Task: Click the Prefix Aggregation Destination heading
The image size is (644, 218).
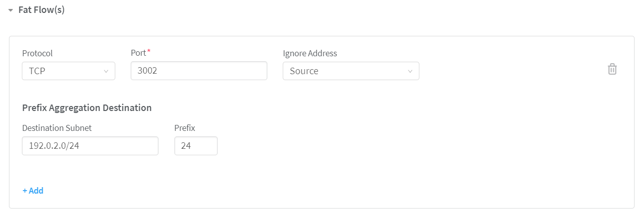Action: pos(87,108)
